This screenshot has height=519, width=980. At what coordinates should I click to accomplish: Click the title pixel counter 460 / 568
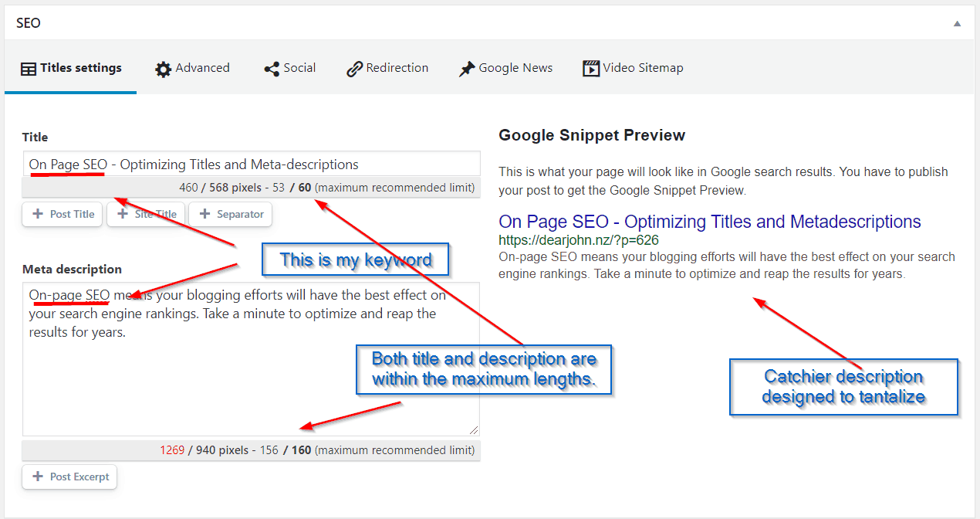[x=221, y=188]
